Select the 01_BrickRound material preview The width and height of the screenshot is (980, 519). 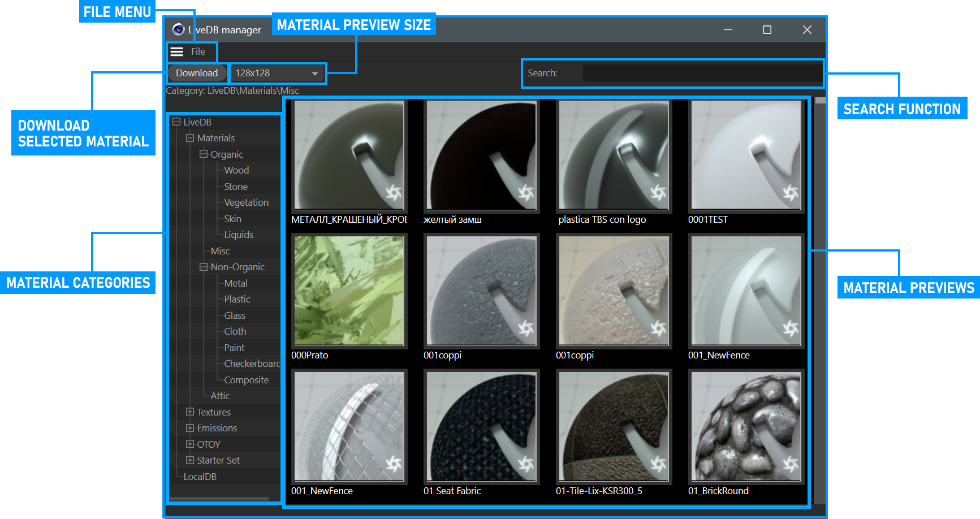(746, 426)
